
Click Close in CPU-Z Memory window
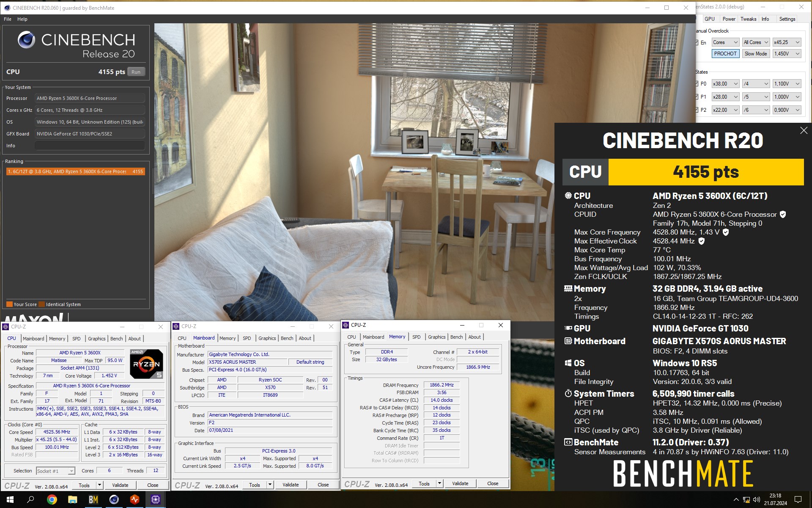coord(493,483)
